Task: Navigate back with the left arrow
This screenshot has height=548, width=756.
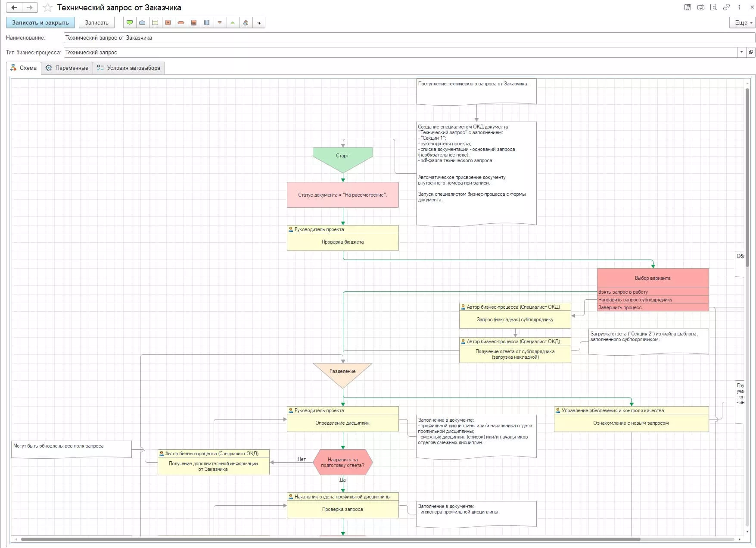Action: [x=14, y=7]
